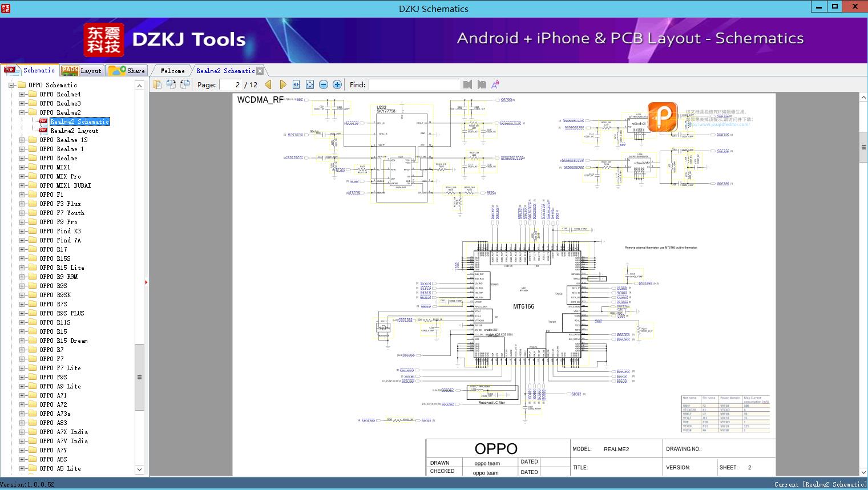Select the Realme2 Layout PDF file
868x490 pixels.
[x=74, y=131]
